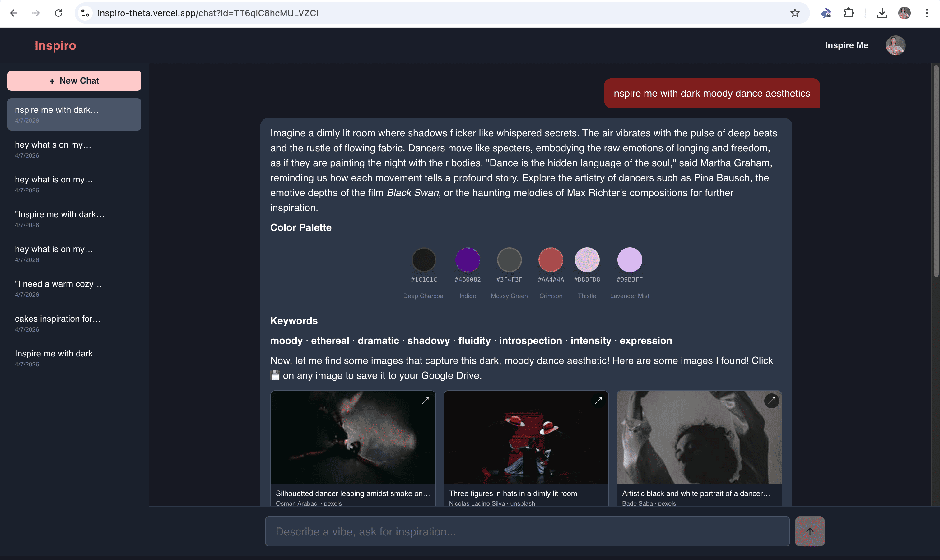Open the browser downloads icon
The width and height of the screenshot is (940, 560).
click(x=882, y=13)
